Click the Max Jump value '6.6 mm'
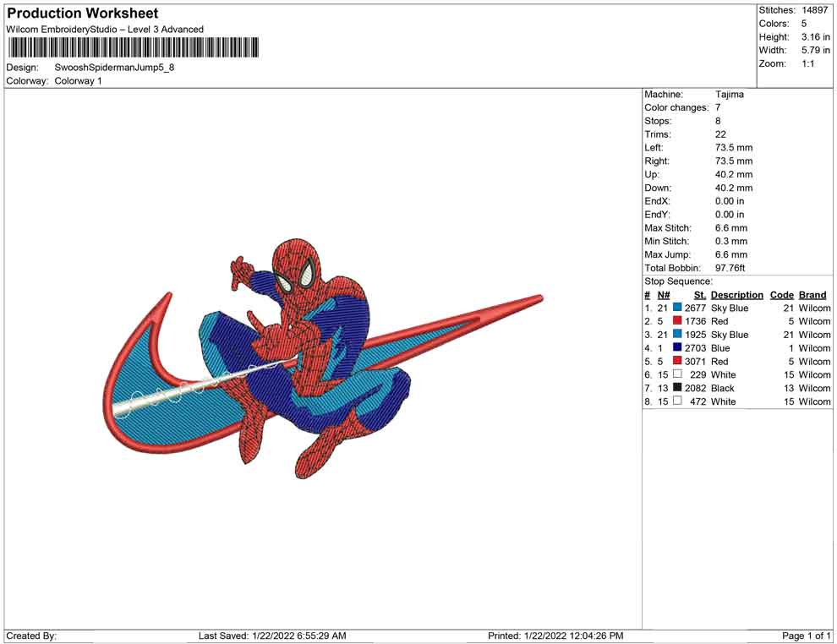 (731, 254)
